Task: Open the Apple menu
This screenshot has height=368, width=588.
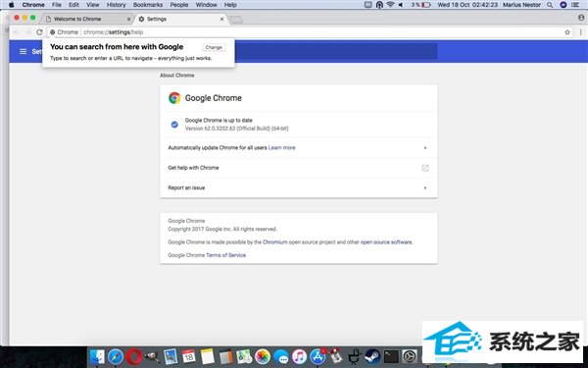Action: (x=11, y=5)
